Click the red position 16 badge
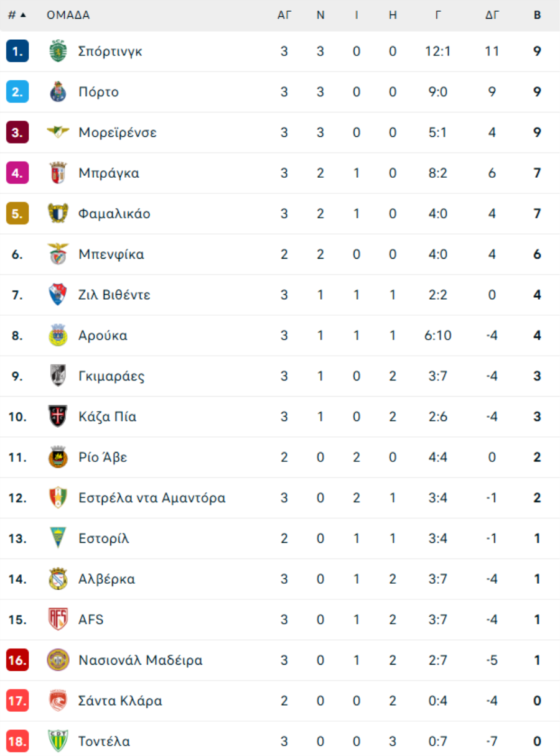 coord(17,660)
